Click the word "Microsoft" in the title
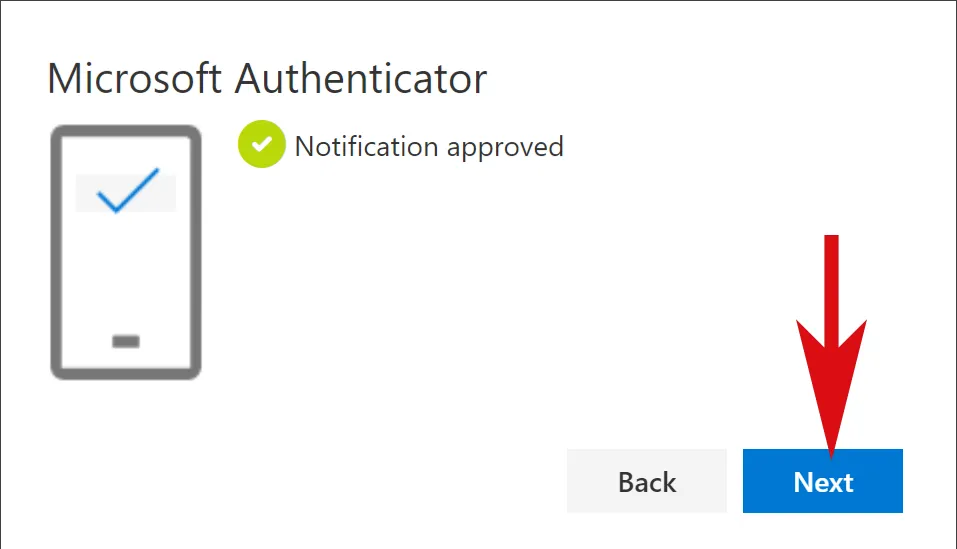The width and height of the screenshot is (957, 549). click(x=135, y=78)
